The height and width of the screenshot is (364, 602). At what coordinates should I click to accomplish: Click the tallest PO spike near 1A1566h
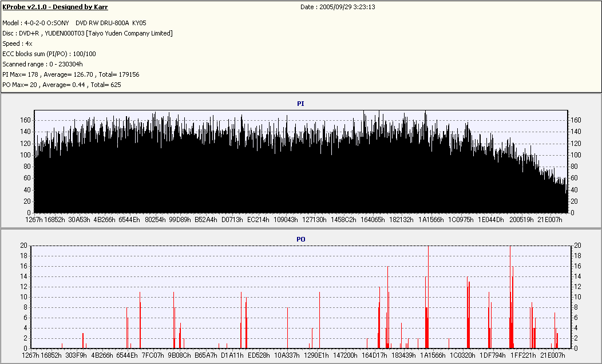(x=428, y=297)
